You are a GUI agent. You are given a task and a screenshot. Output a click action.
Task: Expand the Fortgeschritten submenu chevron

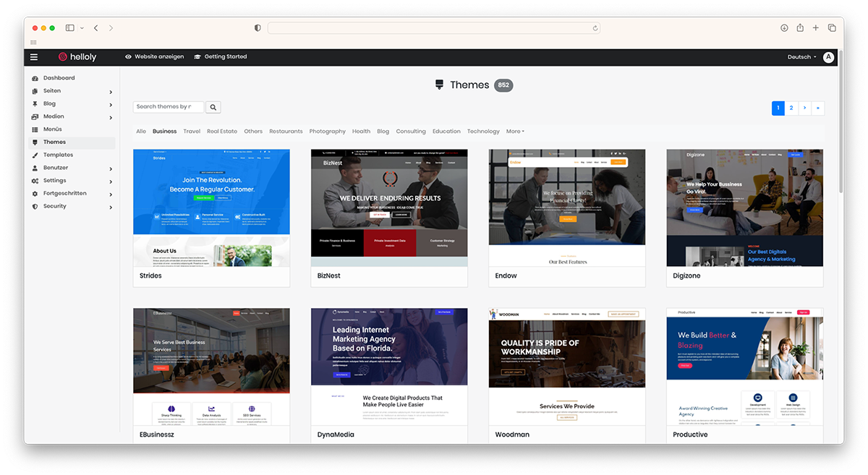(111, 194)
